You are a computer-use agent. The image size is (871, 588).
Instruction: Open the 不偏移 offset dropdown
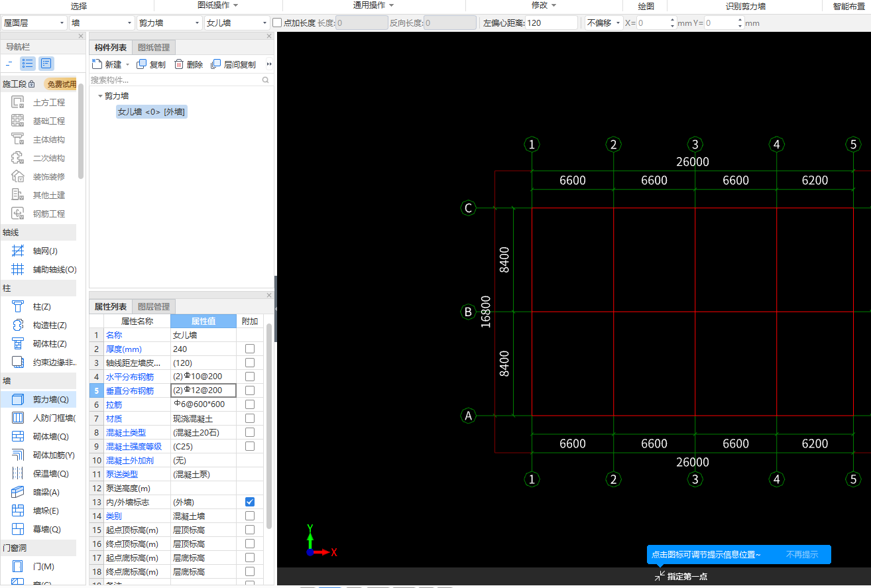pyautogui.click(x=603, y=23)
